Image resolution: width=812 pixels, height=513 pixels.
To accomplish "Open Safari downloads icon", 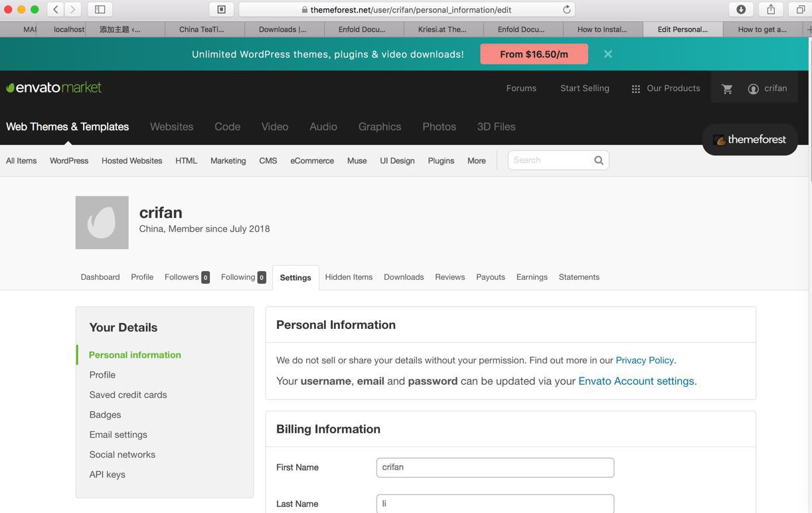I will (741, 9).
